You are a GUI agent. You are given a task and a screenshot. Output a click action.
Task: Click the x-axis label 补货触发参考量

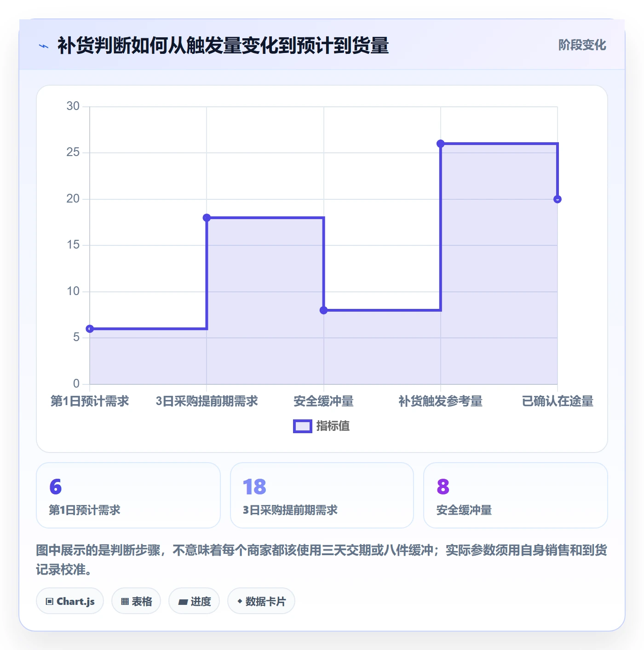[441, 401]
